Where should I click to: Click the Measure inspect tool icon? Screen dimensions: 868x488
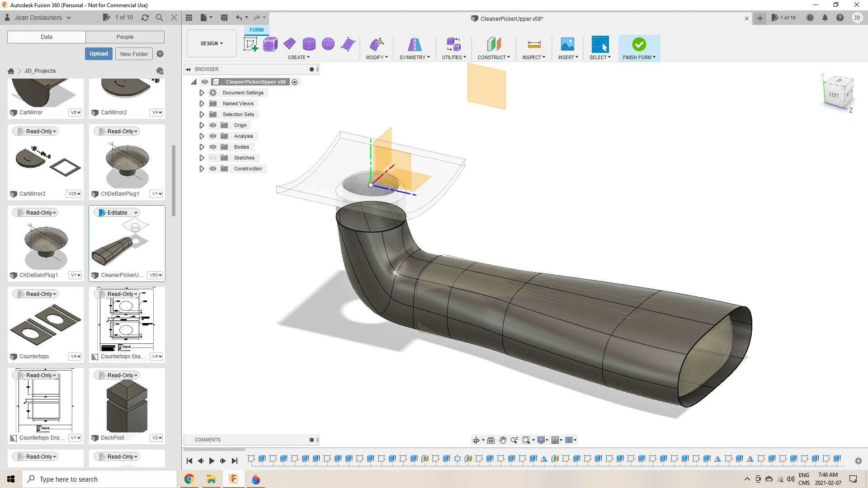tap(534, 44)
